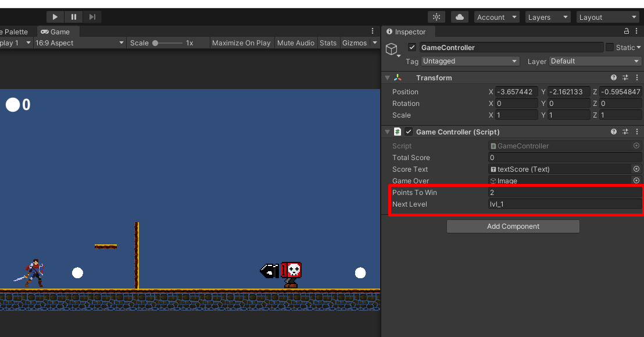
Task: Open the cloud services icon
Action: point(460,17)
